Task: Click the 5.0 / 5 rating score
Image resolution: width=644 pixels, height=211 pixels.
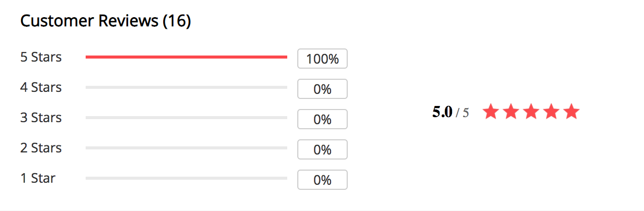Action: click(450, 112)
